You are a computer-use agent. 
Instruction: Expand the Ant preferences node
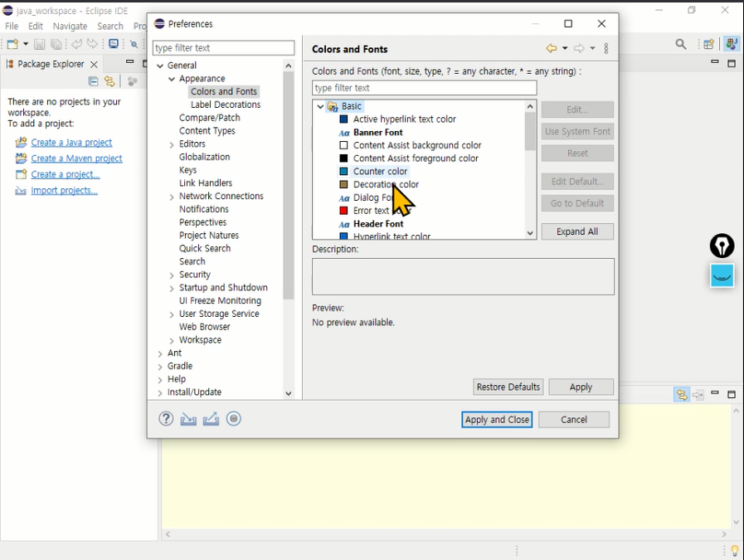160,353
